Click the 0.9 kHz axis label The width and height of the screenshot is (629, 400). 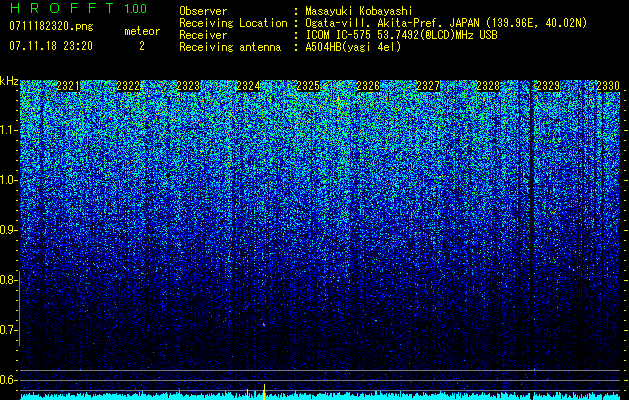pyautogui.click(x=7, y=230)
